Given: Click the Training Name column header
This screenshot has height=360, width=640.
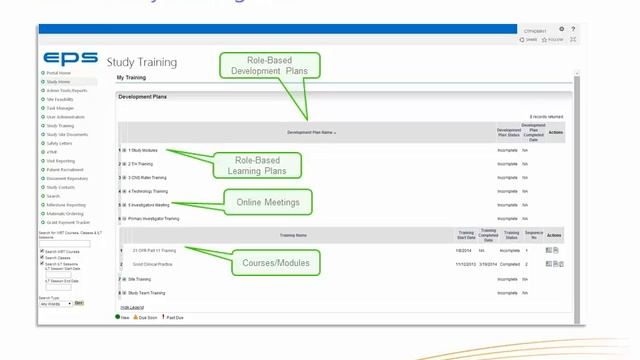Looking at the screenshot, I should point(293,236).
